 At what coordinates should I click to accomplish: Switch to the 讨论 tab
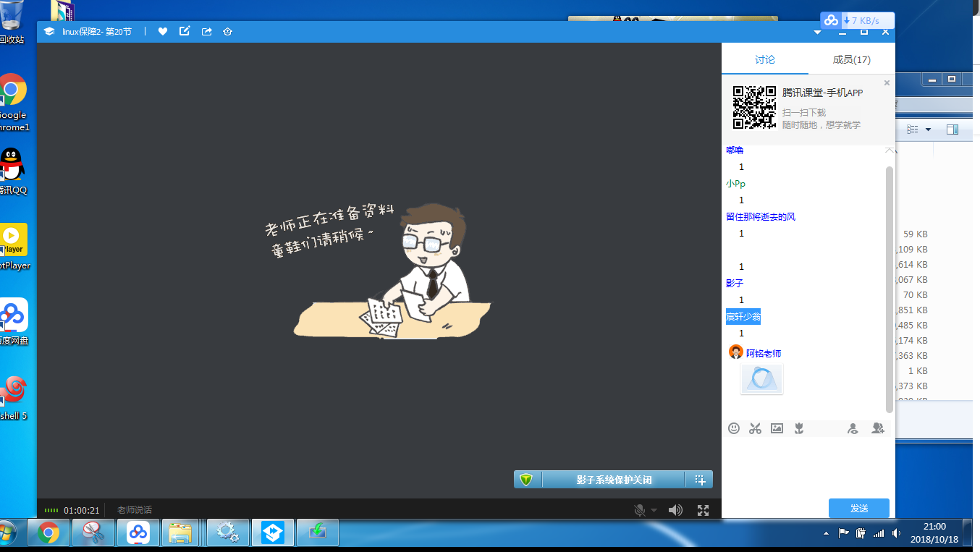tap(765, 59)
